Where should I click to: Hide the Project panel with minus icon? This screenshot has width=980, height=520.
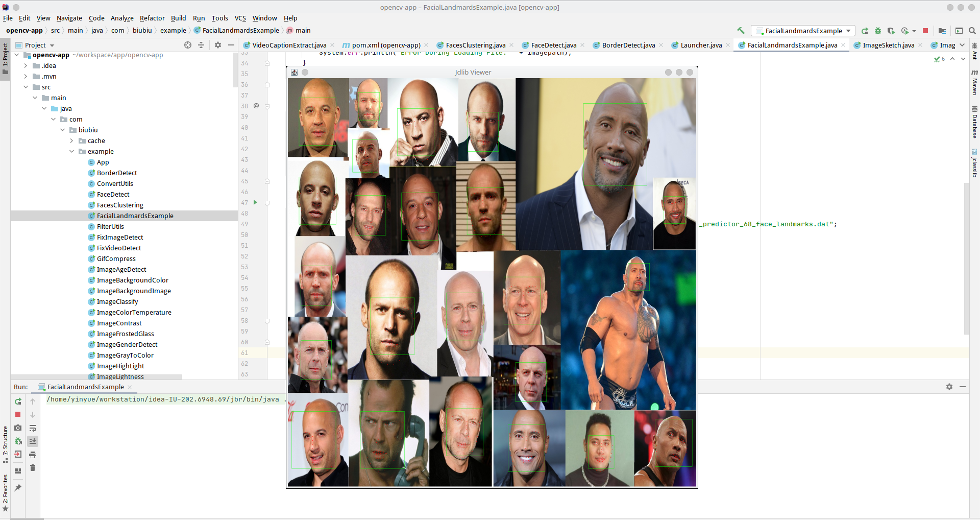[x=231, y=45]
